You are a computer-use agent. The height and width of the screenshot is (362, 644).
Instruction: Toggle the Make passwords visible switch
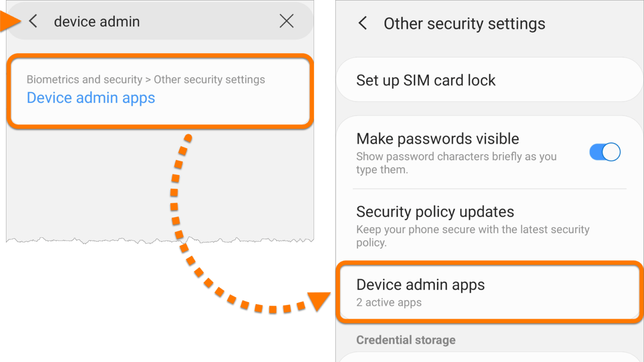[605, 152]
